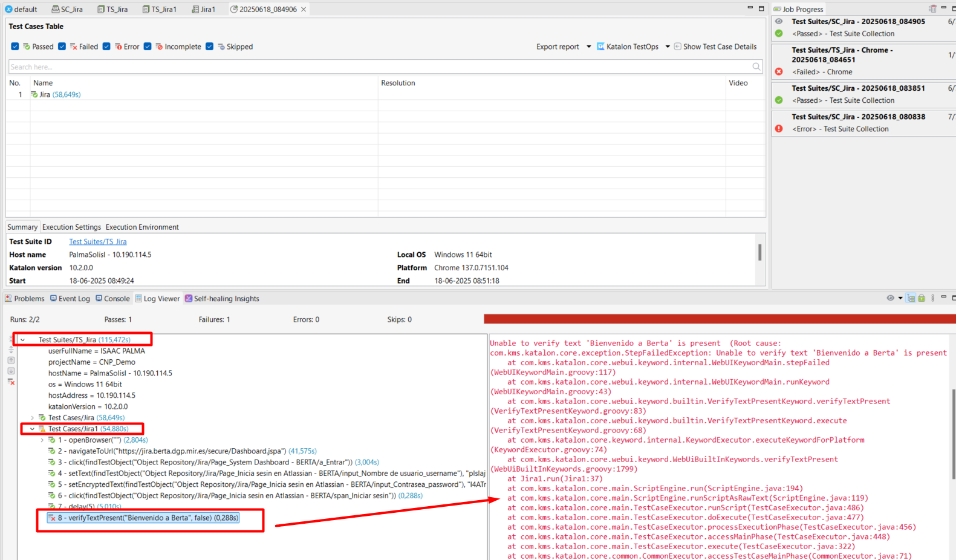
Task: Uncheck the Failed filter checkbox
Action: pos(62,47)
